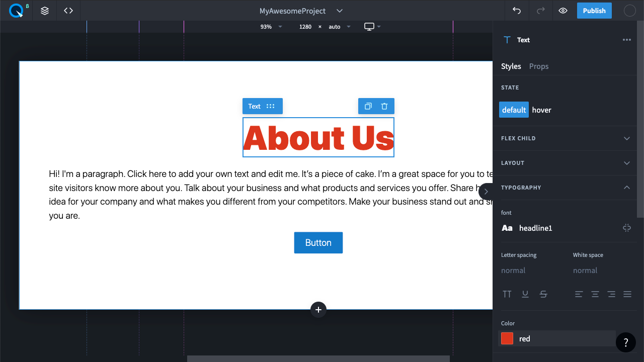Toggle underline text style
Image resolution: width=644 pixels, height=362 pixels.
(525, 294)
